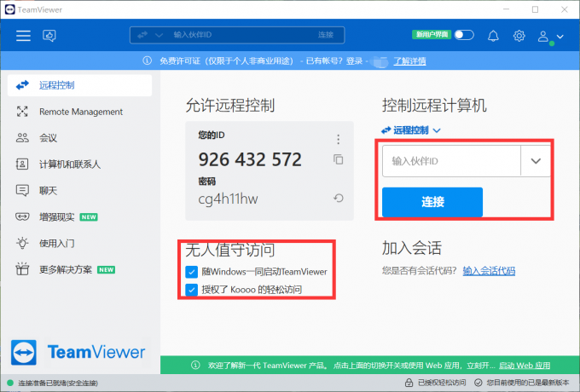This screenshot has height=392, width=580.
Task: Click the 控制远程计算机 heading
Action: point(434,106)
